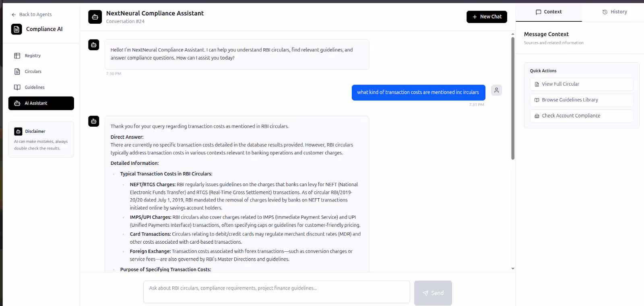Image resolution: width=644 pixels, height=306 pixels.
Task: Click the Direct Answer: heading
Action: pyautogui.click(x=127, y=137)
